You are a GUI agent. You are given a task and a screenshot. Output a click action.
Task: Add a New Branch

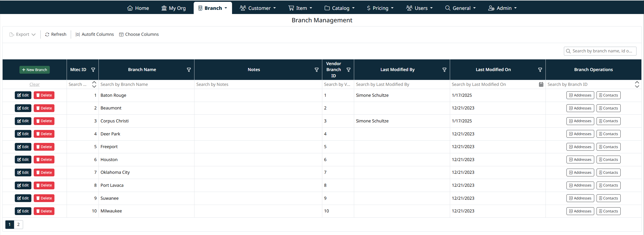tap(34, 70)
